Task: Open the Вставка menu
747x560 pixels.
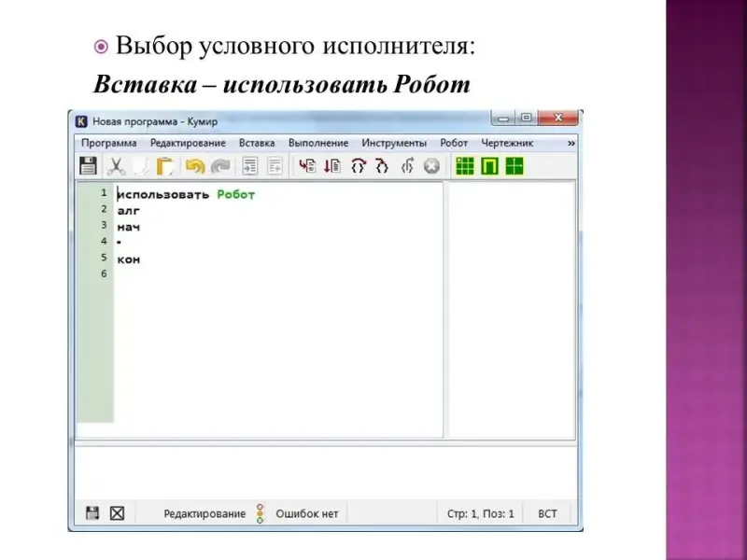Action: 257,143
